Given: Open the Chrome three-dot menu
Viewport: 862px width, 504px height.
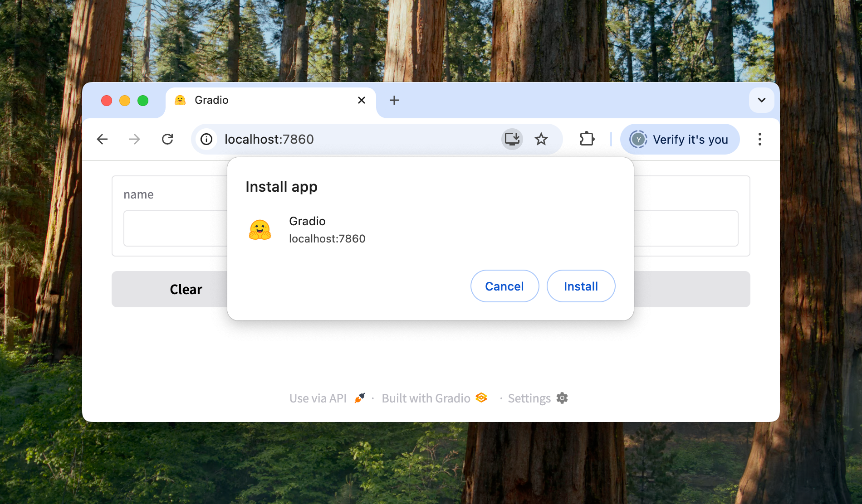Looking at the screenshot, I should coord(760,139).
